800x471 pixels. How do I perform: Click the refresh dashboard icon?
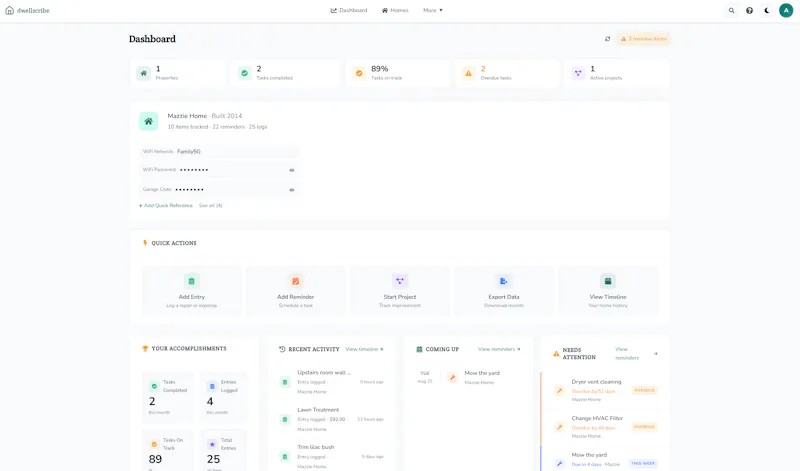click(x=607, y=39)
